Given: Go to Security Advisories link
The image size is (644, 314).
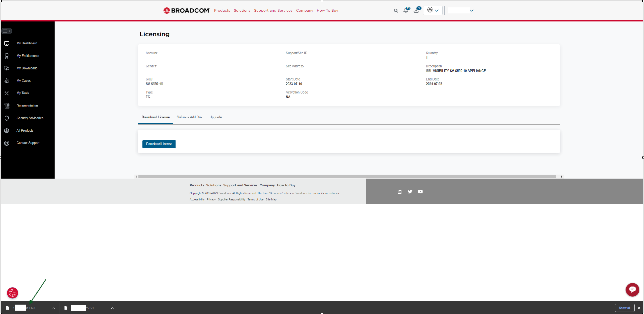Looking at the screenshot, I should 30,118.
